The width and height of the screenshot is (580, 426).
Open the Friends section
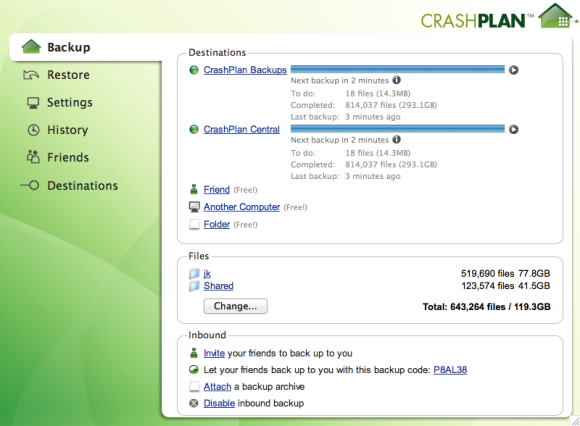coord(68,158)
